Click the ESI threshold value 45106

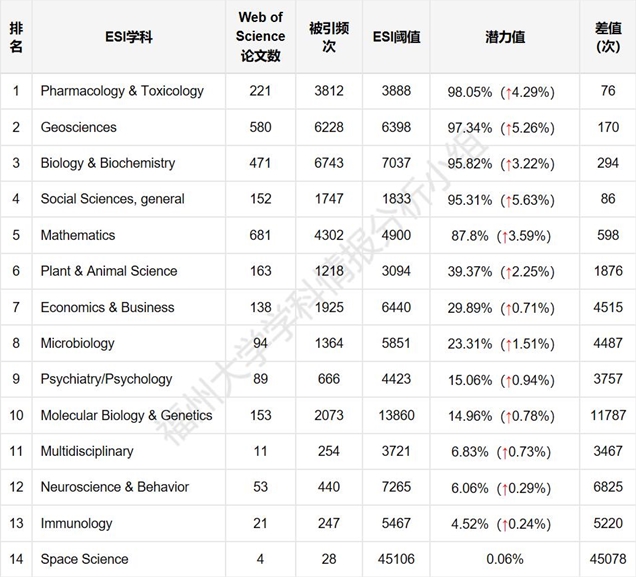tap(396, 559)
